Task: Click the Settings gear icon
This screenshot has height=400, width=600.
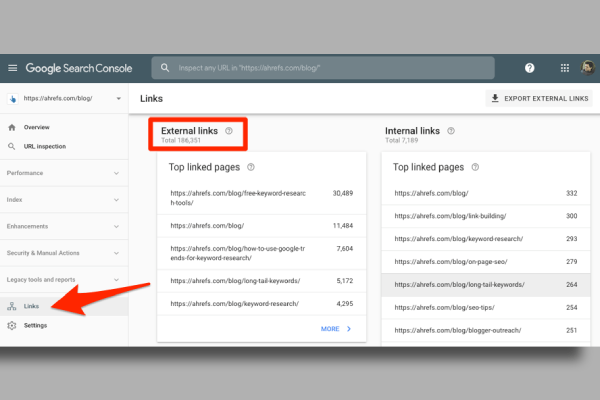Action: (12, 325)
